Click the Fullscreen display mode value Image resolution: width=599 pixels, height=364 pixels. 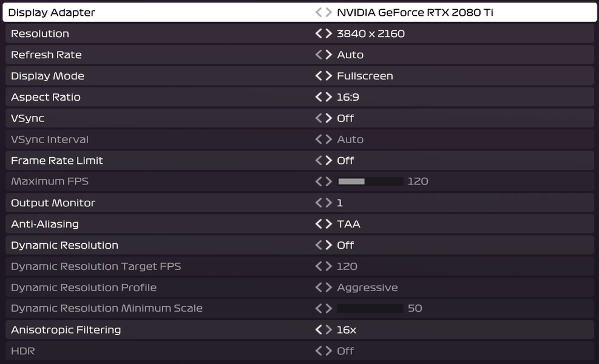coord(365,76)
